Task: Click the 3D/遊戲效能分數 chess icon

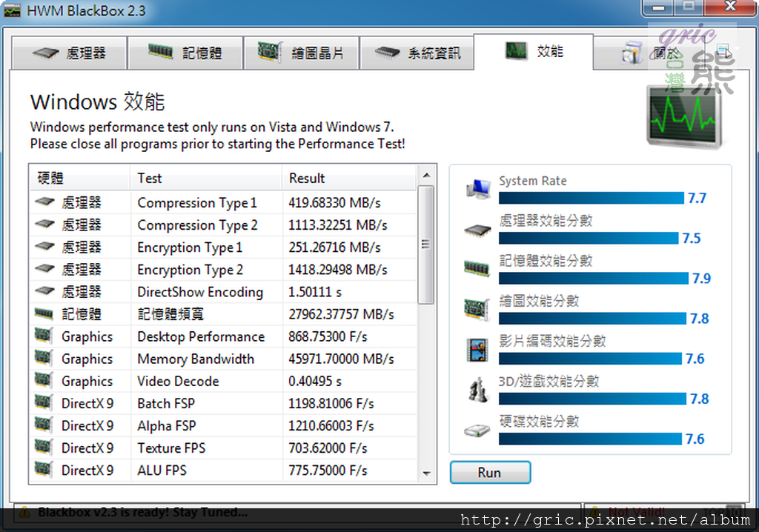Action: (x=478, y=390)
